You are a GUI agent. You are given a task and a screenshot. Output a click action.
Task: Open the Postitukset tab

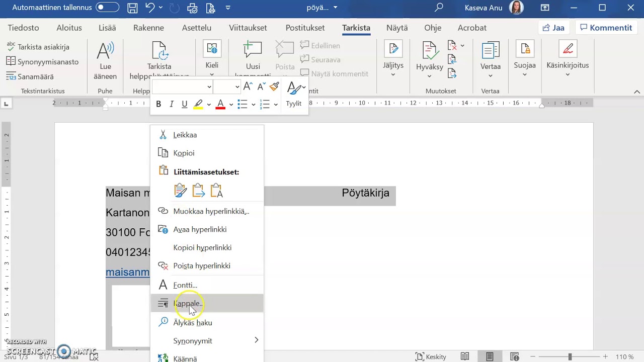pos(305,28)
